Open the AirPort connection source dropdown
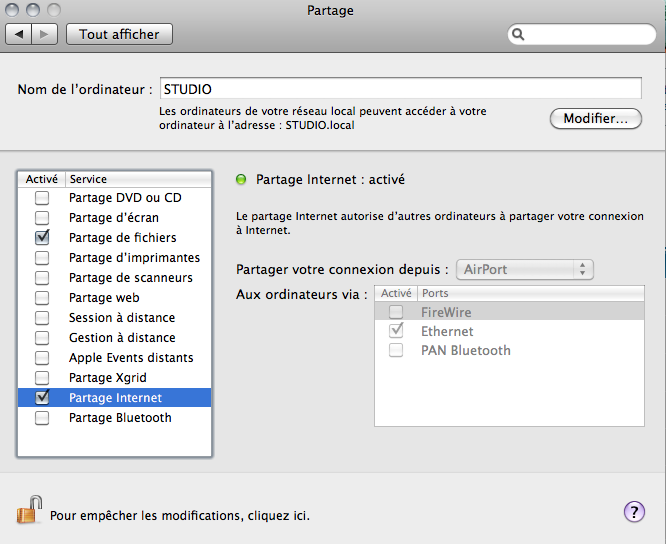The width and height of the screenshot is (666, 544). 525,270
